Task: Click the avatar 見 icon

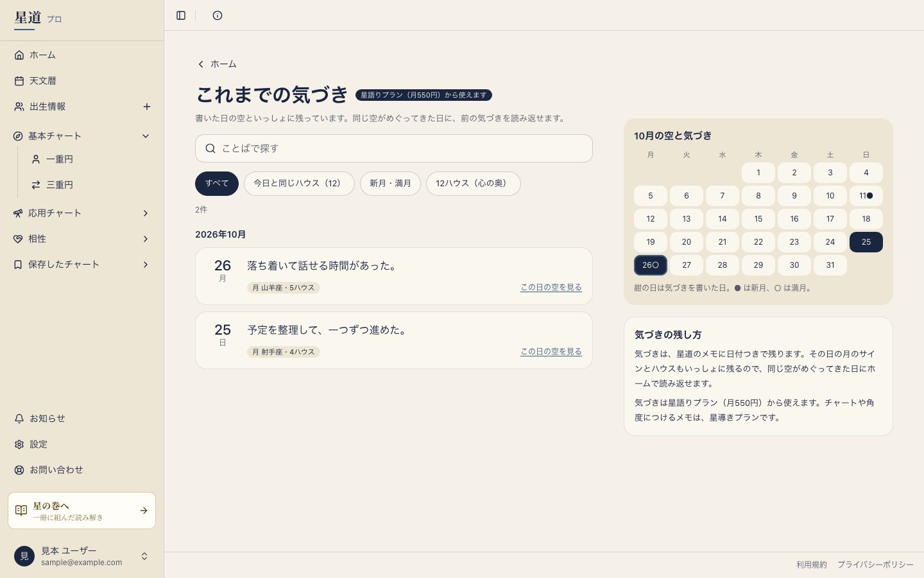Action: (24, 556)
